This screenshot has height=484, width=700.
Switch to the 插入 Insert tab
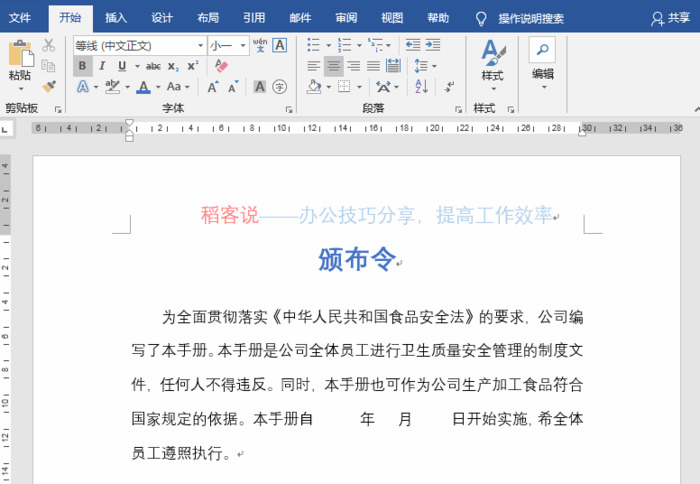116,18
